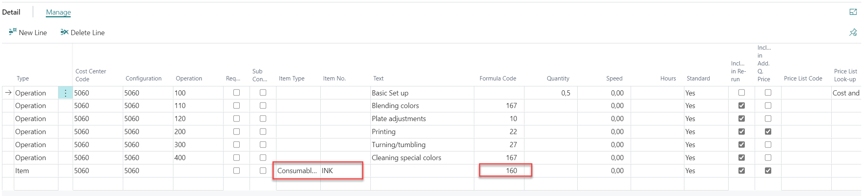Uncheck Incl. in Re-run for Plate adjustments

(742, 119)
